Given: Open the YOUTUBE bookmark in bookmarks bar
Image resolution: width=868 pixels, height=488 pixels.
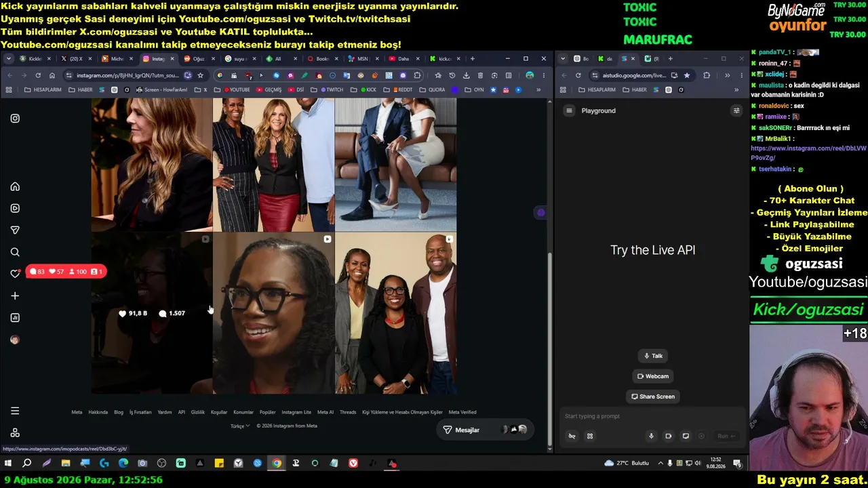Looking at the screenshot, I should tap(236, 89).
